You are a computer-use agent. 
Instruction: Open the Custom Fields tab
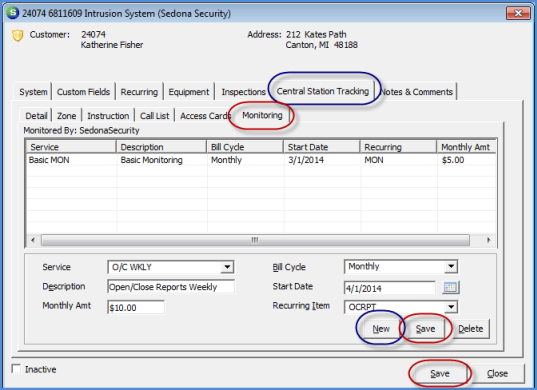[x=83, y=92]
